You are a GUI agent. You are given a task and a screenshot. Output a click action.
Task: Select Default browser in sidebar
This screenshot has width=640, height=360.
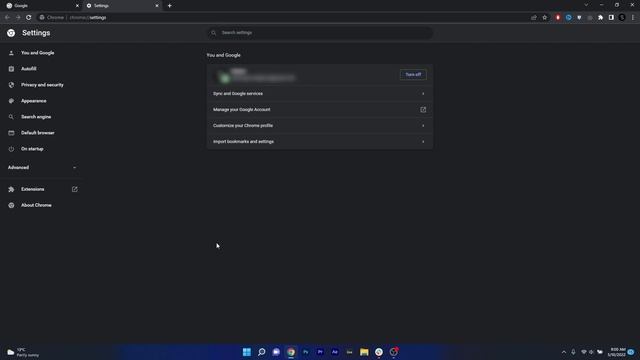[x=38, y=133]
